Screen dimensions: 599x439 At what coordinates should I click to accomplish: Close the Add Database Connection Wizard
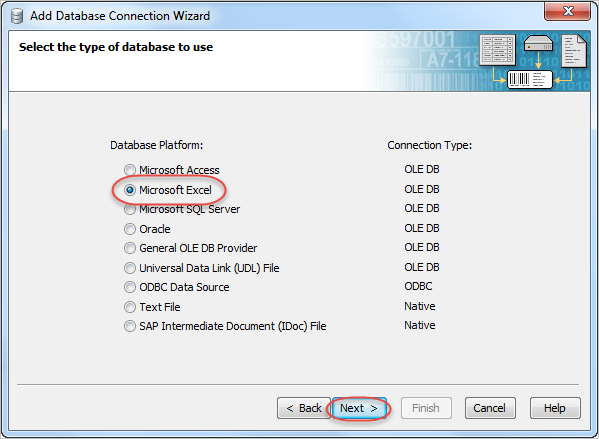pyautogui.click(x=567, y=11)
